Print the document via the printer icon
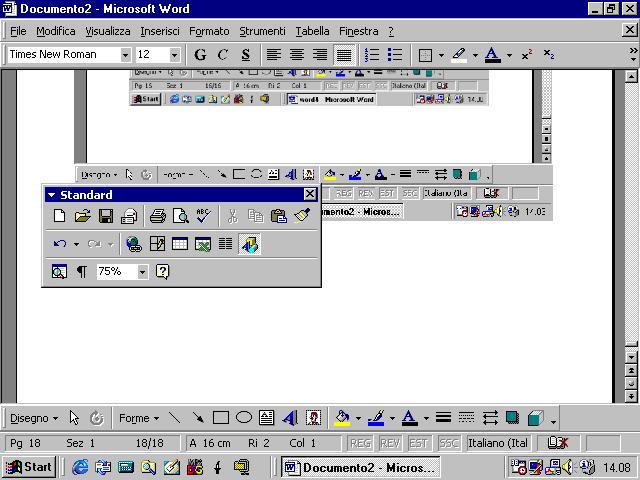The width and height of the screenshot is (640, 480). click(x=158, y=216)
